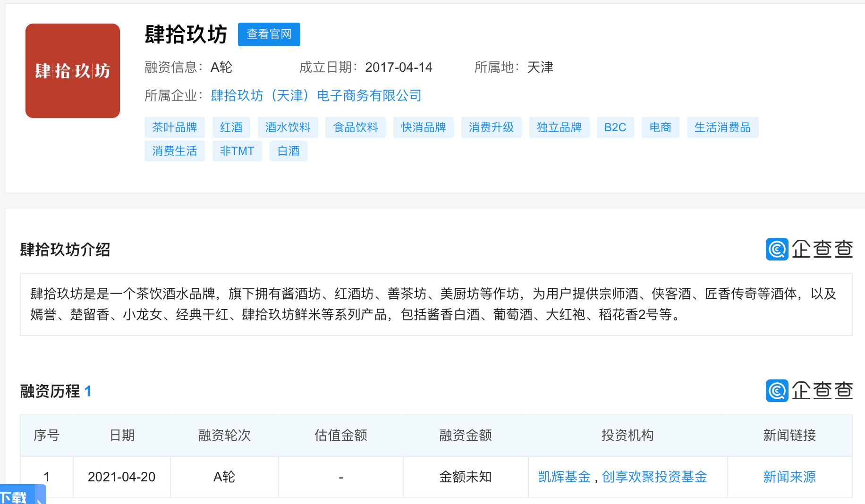Select the 茶叶品牌 tag
865x504 pixels.
click(175, 127)
